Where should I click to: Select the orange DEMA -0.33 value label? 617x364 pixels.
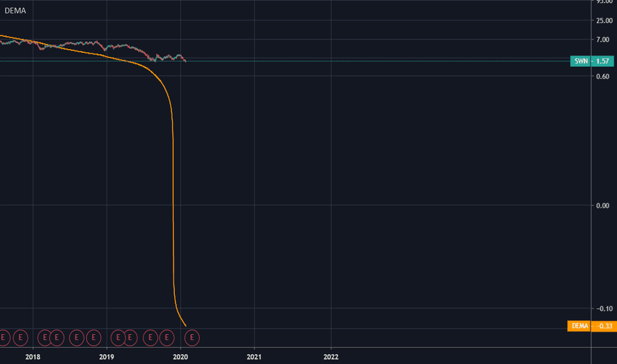coord(592,326)
